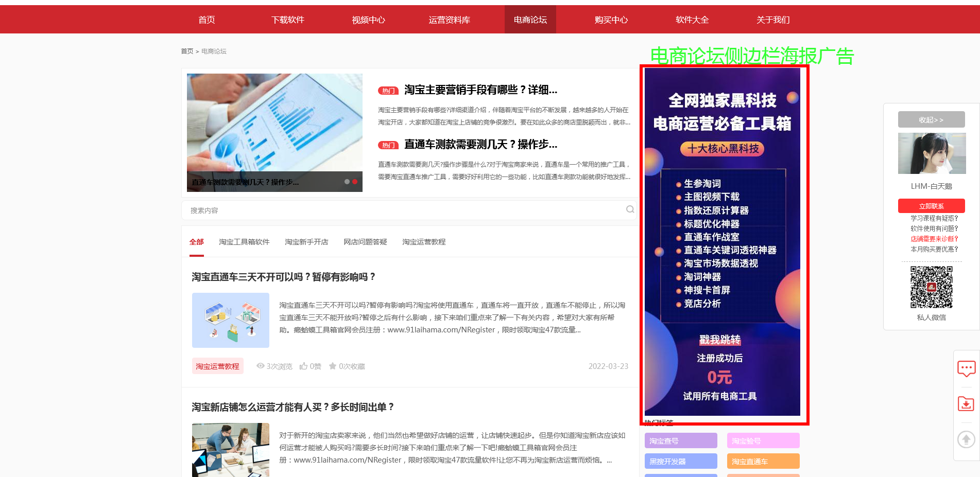Click the LHM-白天鹅 avatar photo
Image resolution: width=980 pixels, height=477 pixels.
tap(931, 153)
